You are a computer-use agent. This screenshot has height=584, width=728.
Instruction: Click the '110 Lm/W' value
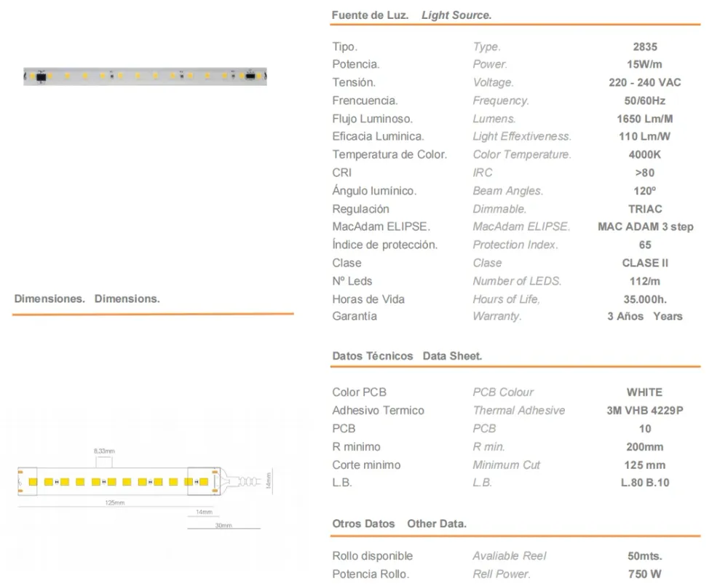pyautogui.click(x=644, y=136)
